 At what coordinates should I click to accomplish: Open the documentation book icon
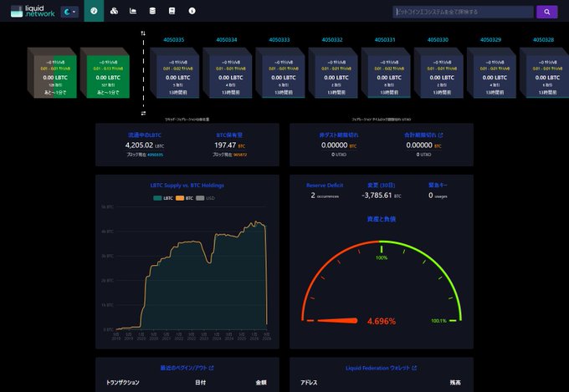tap(172, 11)
